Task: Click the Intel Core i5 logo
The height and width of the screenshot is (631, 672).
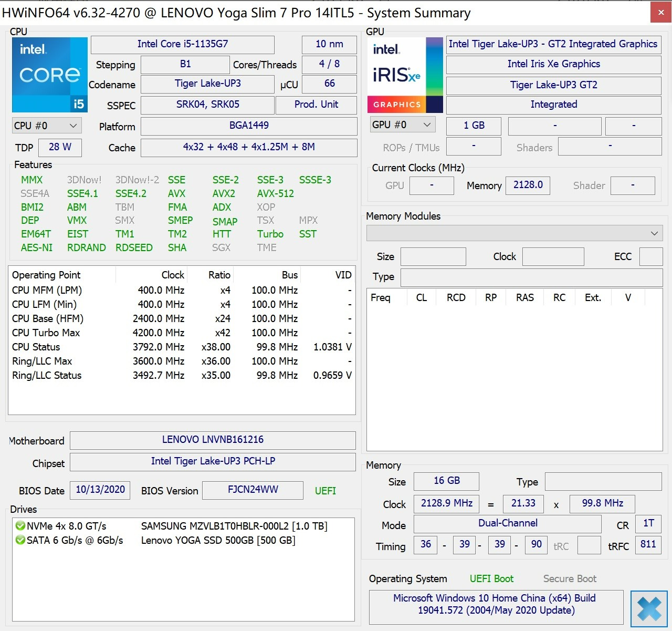Action: (x=50, y=75)
